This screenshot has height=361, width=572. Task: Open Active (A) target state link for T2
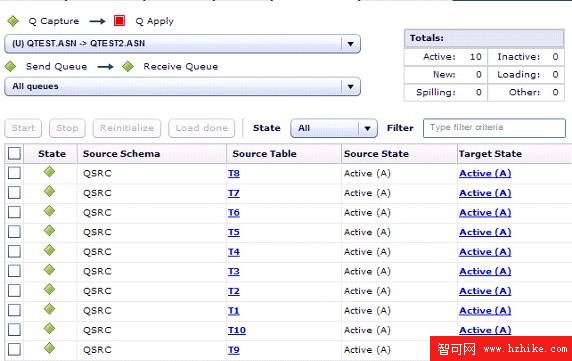coord(485,291)
